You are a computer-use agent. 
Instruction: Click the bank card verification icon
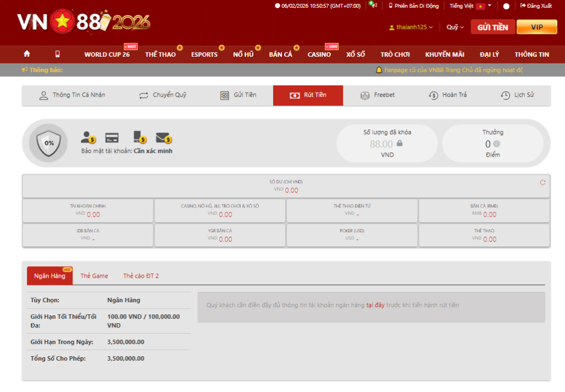point(111,137)
